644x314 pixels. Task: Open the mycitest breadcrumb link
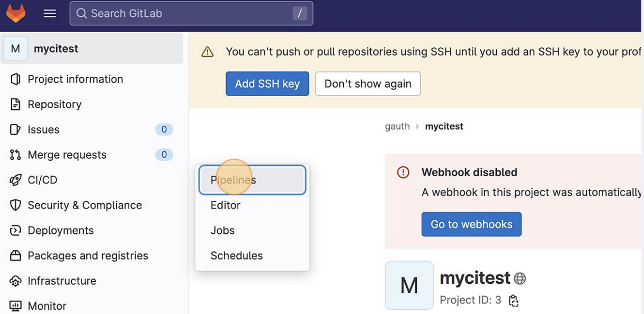coord(444,126)
